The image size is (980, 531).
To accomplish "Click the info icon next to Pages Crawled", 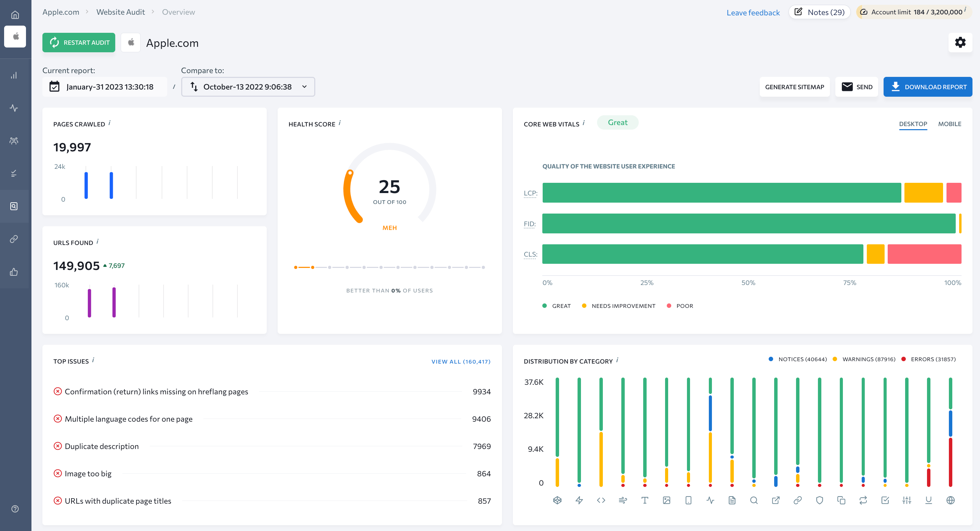I will point(109,123).
